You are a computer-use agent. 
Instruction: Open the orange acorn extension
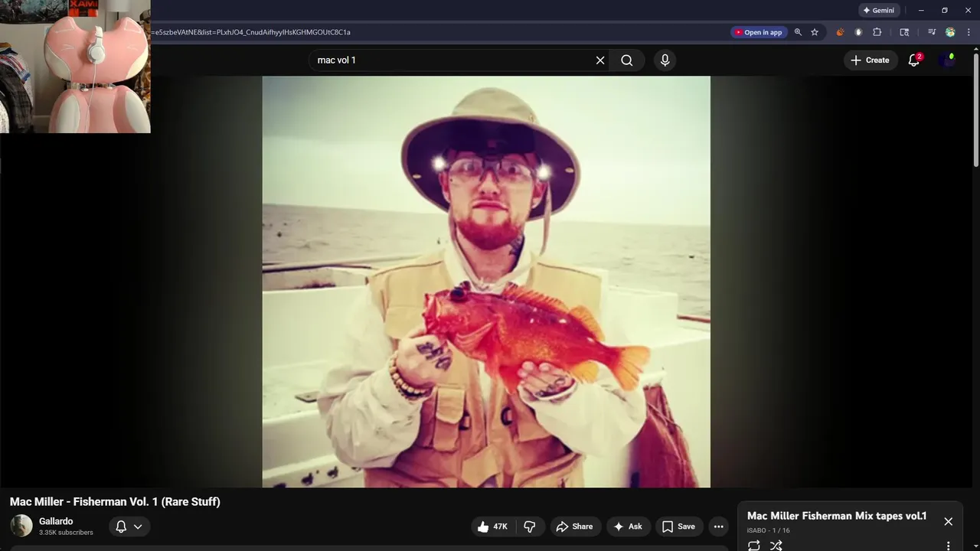[x=840, y=32]
